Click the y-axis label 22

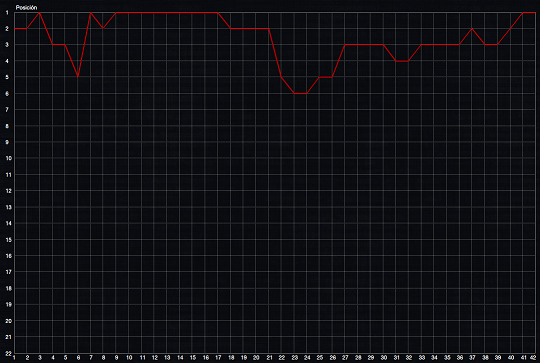[x=8, y=353]
